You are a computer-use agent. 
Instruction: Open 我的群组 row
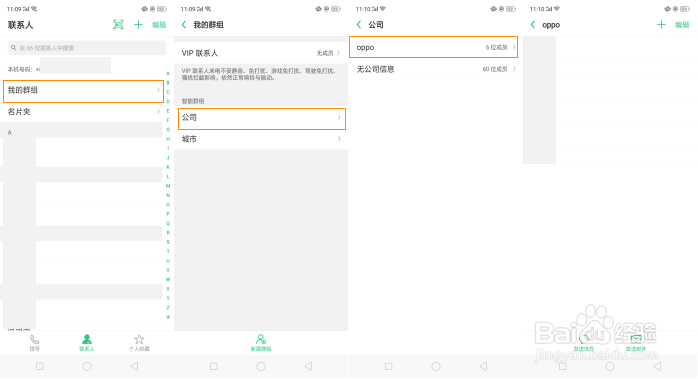click(84, 91)
